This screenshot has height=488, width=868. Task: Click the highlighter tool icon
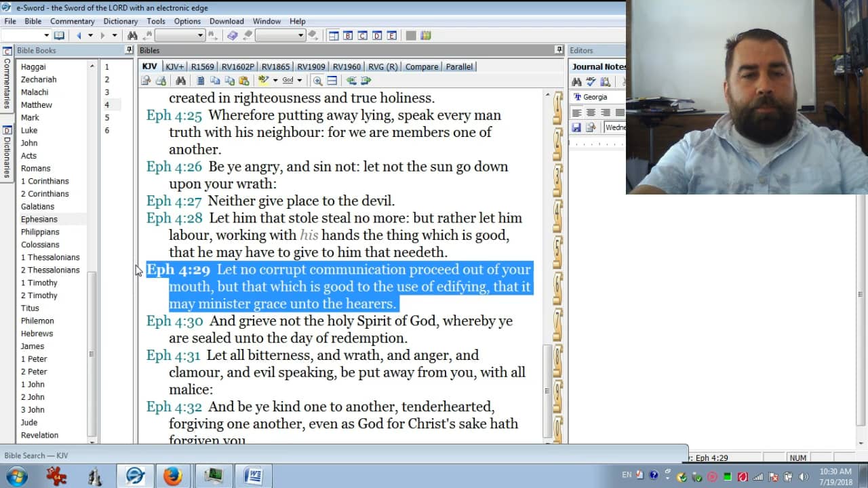264,81
